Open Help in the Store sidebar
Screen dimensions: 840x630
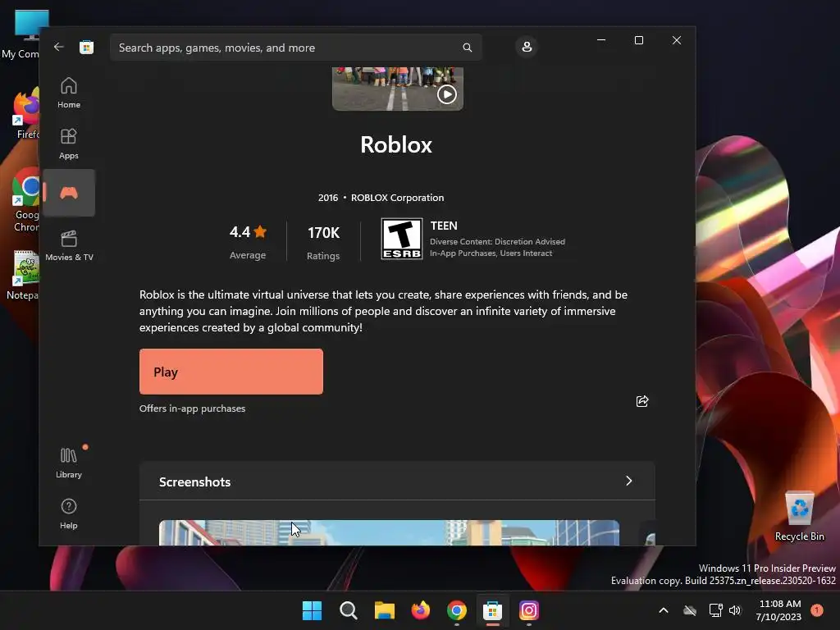(x=69, y=514)
